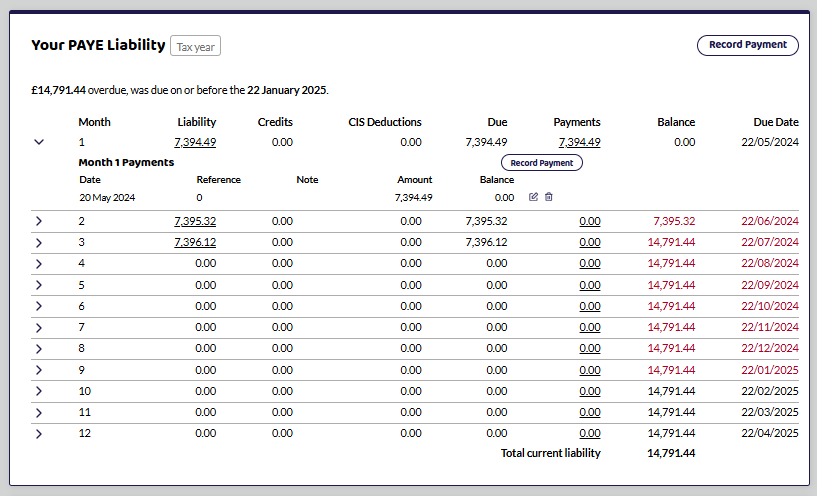
Task: Expand the Month 12 row
Action: (39, 433)
